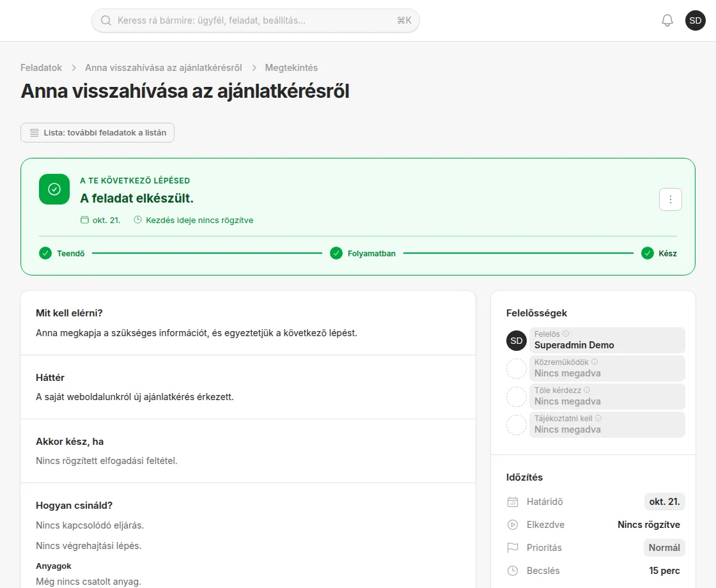Click the search magnifier icon
This screenshot has height=588, width=716.
(x=106, y=20)
